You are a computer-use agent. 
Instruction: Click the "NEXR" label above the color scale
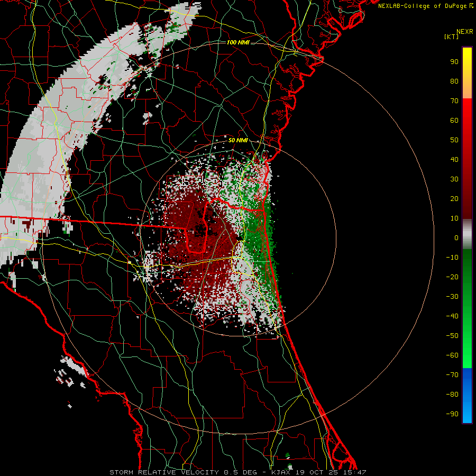click(x=464, y=32)
